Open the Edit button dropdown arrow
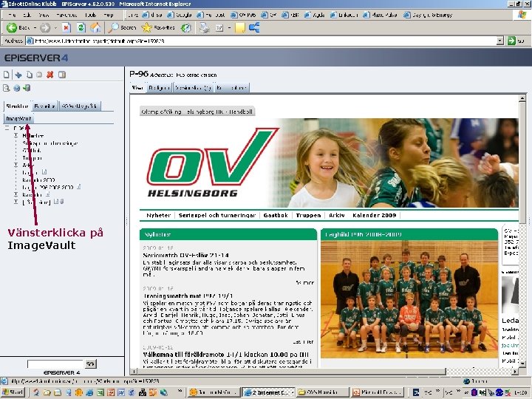Image resolution: width=532 pixels, height=399 pixels. click(229, 28)
